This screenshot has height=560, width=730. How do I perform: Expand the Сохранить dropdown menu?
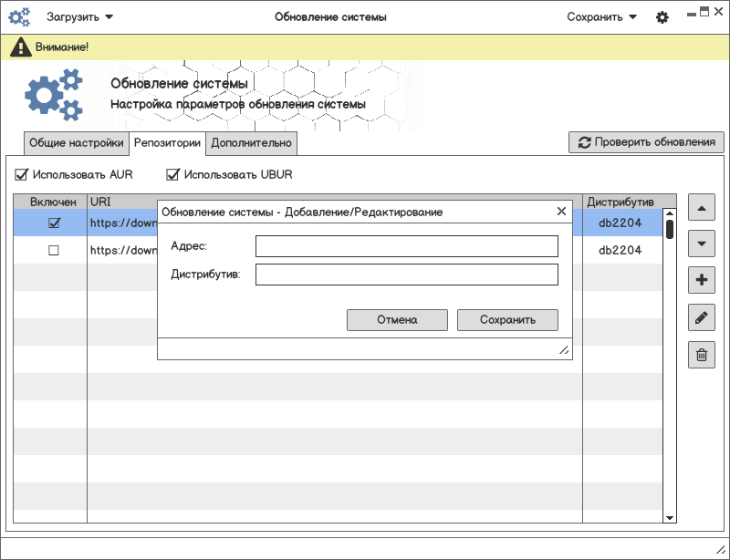[x=601, y=17]
